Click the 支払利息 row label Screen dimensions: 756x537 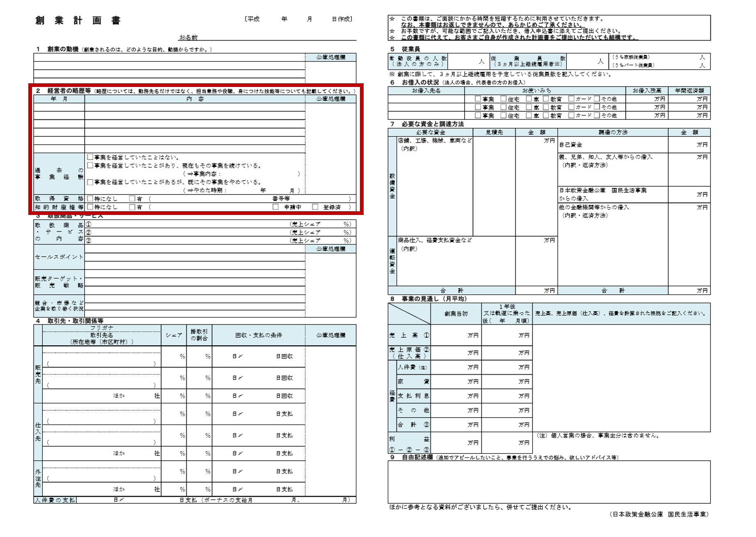tap(413, 396)
